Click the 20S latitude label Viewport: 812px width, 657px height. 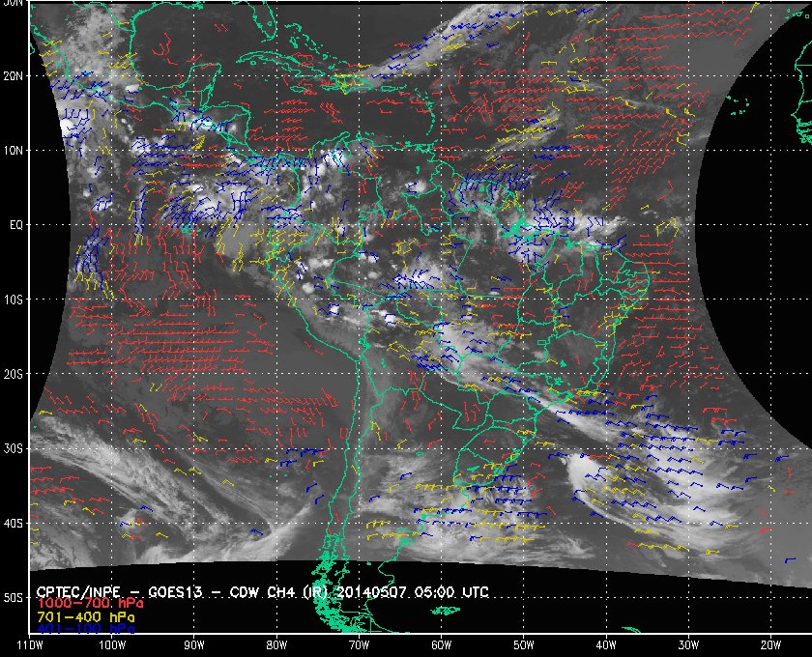pos(13,374)
